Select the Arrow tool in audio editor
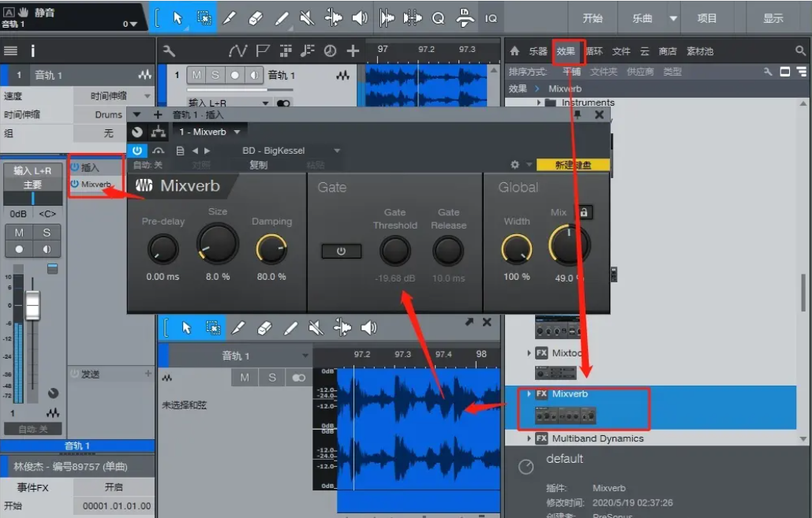Image resolution: width=812 pixels, height=518 pixels. (186, 327)
